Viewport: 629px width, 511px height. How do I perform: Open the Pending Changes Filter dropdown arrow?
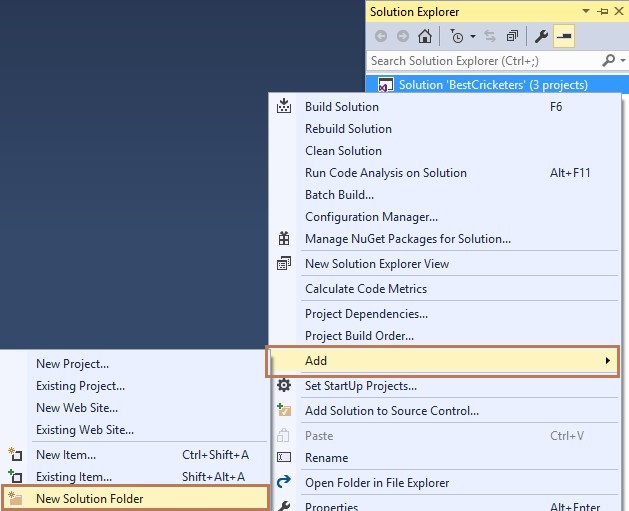pyautogui.click(x=473, y=36)
